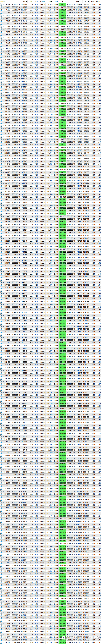Select the order icon for 47374347
The height and width of the screenshot is (644, 101).
[x=1, y=4]
